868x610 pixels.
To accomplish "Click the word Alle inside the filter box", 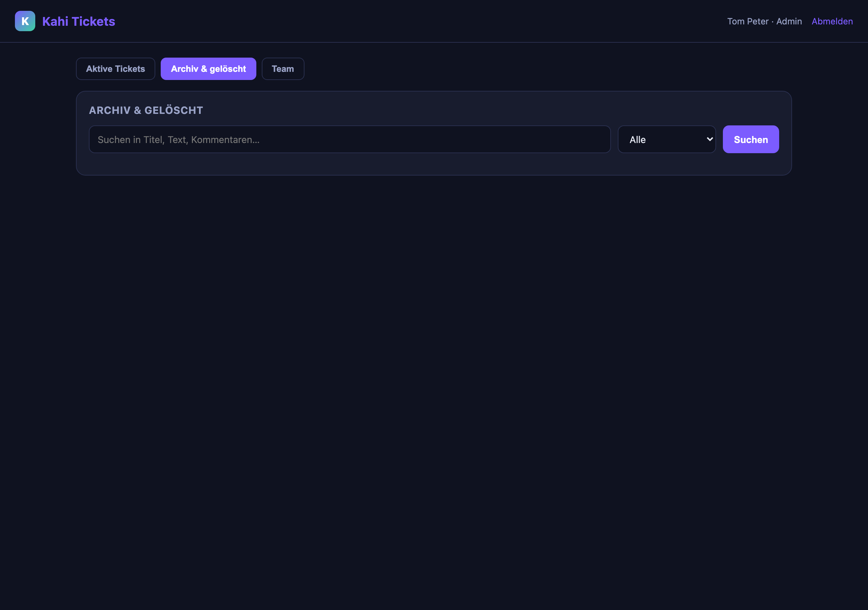I will click(637, 140).
